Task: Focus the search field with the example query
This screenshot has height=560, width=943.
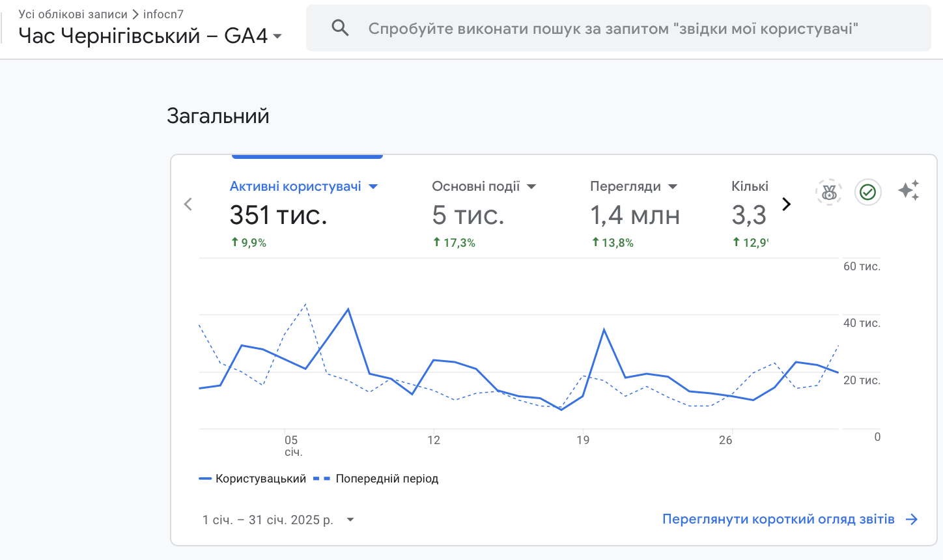Action: (x=619, y=28)
